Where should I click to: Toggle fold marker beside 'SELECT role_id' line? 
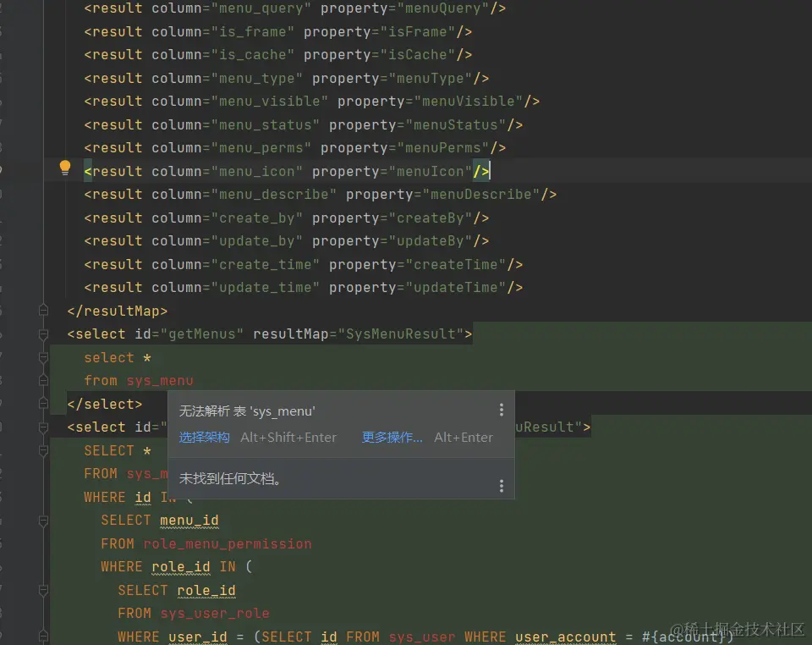pos(43,590)
